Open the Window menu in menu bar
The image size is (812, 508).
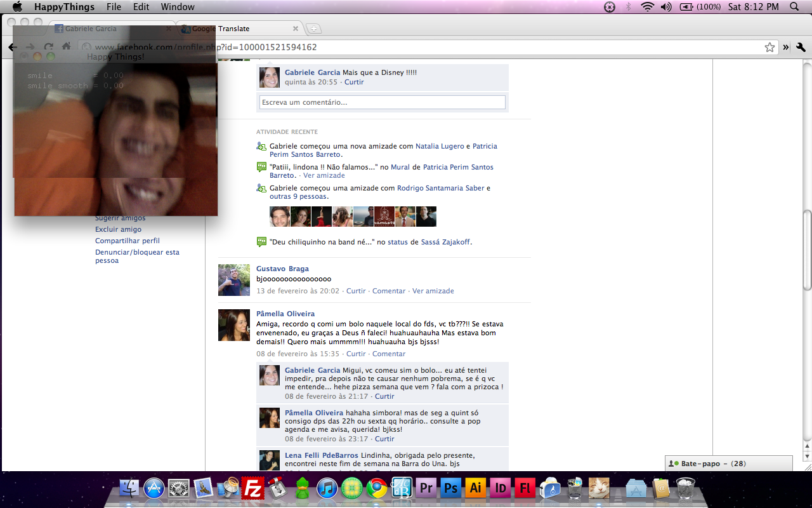pos(178,7)
